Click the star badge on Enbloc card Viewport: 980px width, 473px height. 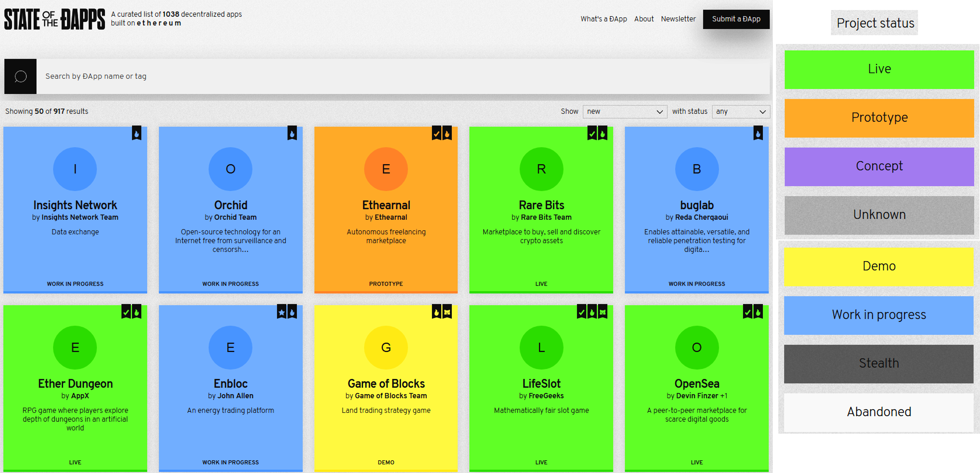pyautogui.click(x=281, y=312)
